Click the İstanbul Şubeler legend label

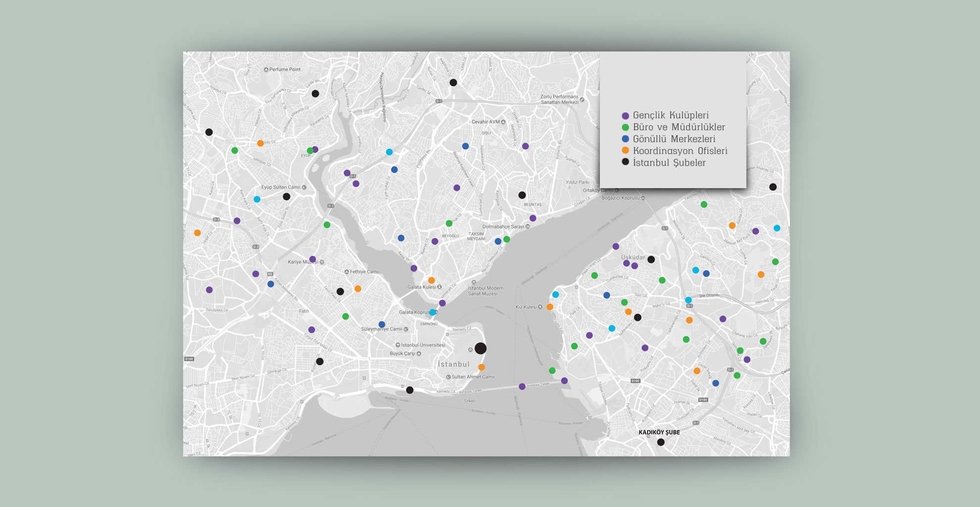click(669, 163)
